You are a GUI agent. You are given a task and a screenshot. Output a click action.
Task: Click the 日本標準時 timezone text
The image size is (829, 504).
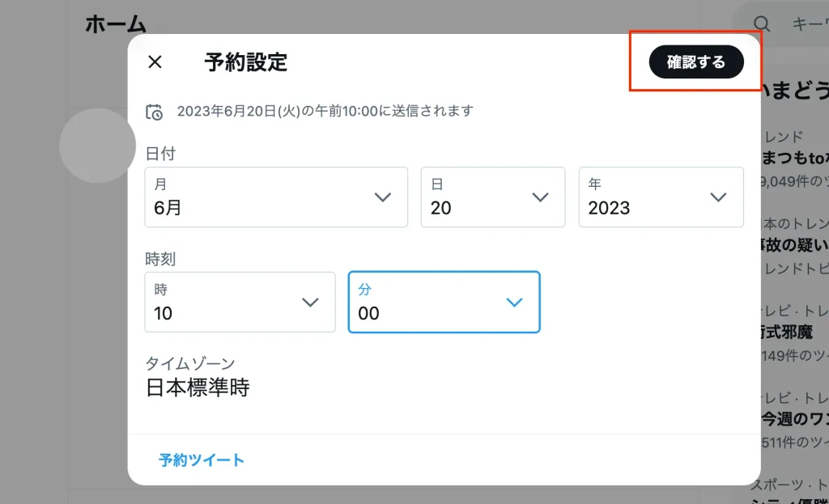198,388
